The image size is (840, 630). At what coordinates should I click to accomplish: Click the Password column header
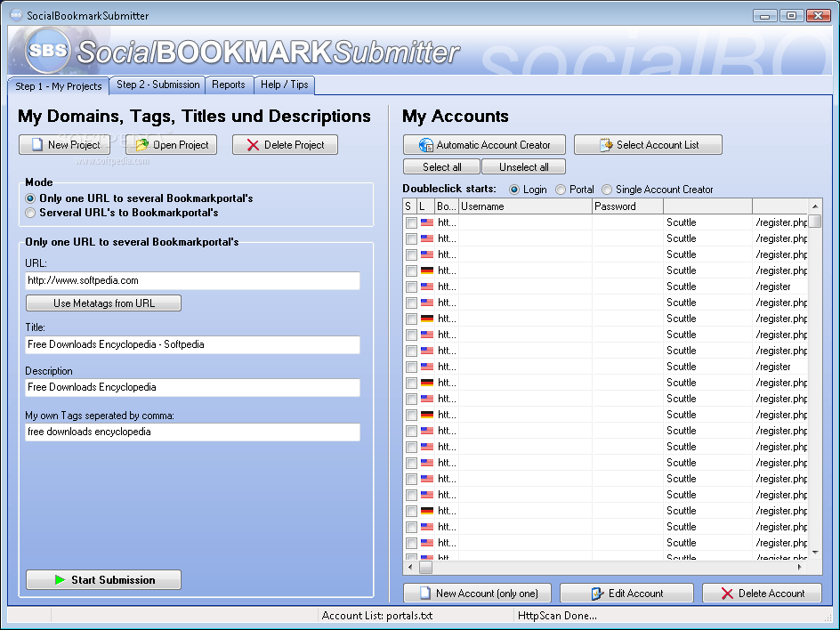pyautogui.click(x=628, y=206)
